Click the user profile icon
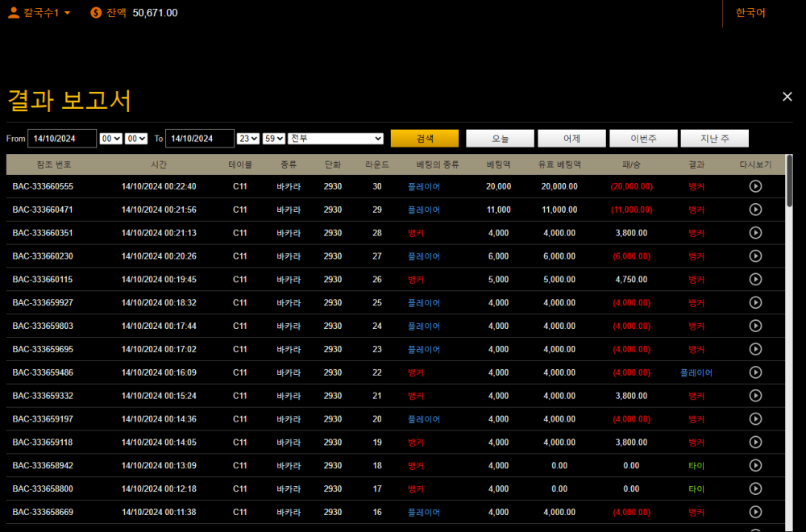 14,12
